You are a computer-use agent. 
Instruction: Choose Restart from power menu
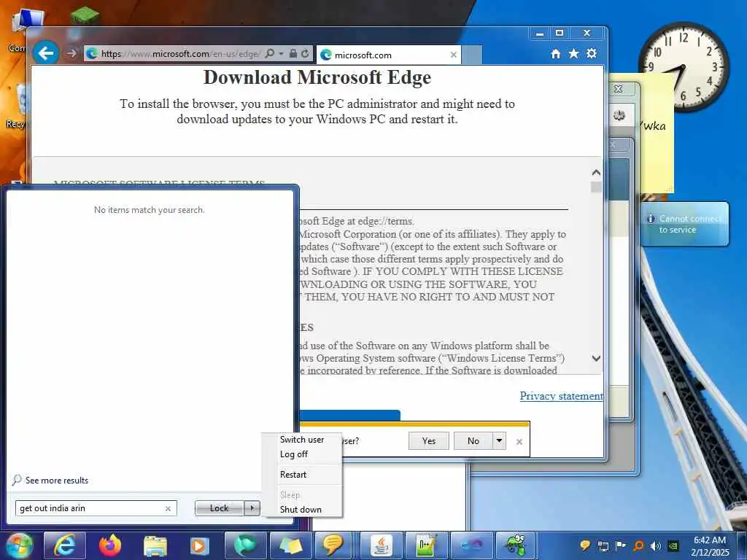tap(293, 475)
